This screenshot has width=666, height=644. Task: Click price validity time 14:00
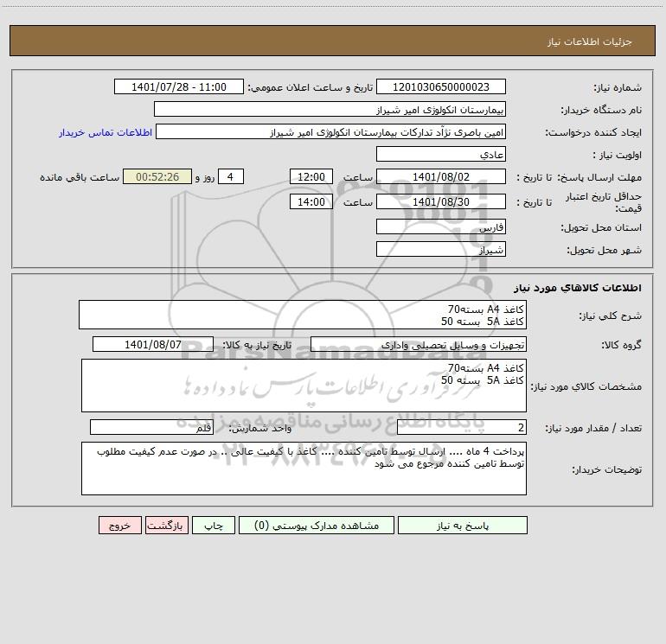click(x=311, y=201)
